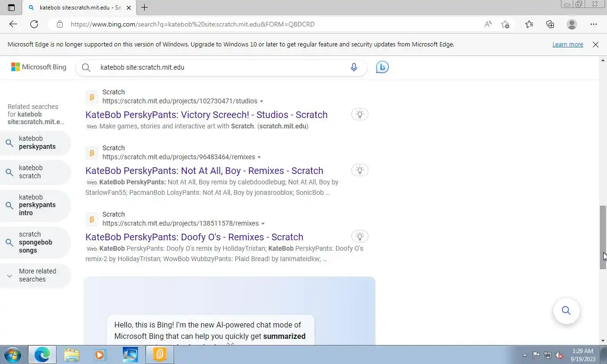Add this page to favorites star icon
607x364 pixels.
pos(506,24)
